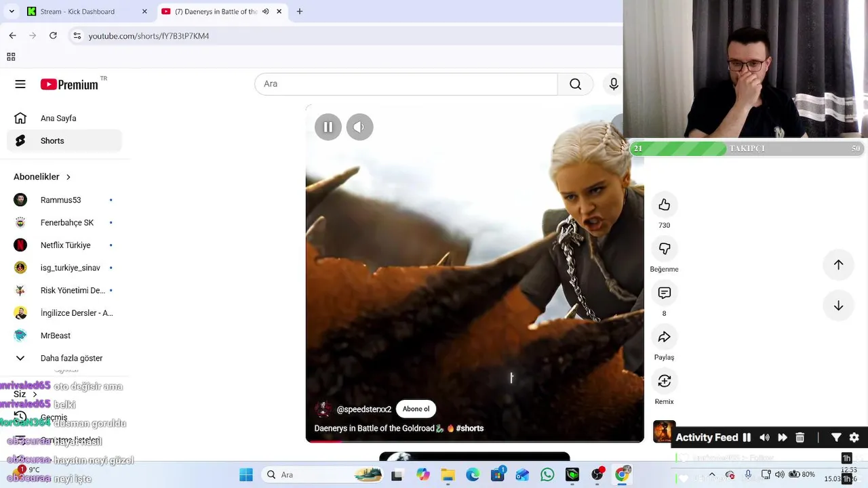Viewport: 868px width, 488px height.
Task: Open File Explorer from the taskbar
Action: [448, 474]
